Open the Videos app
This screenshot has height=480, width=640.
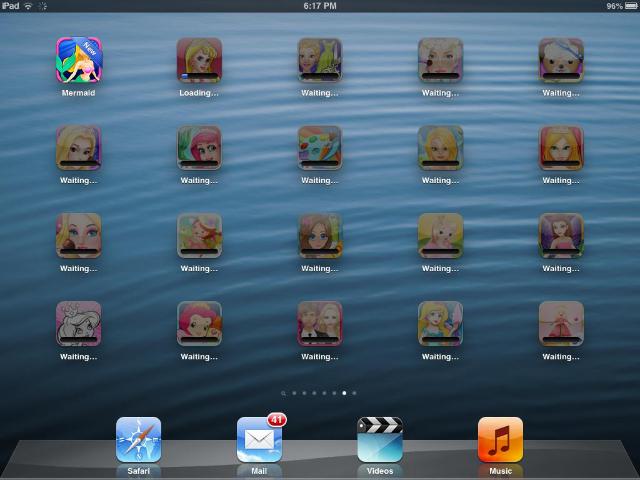click(x=380, y=440)
